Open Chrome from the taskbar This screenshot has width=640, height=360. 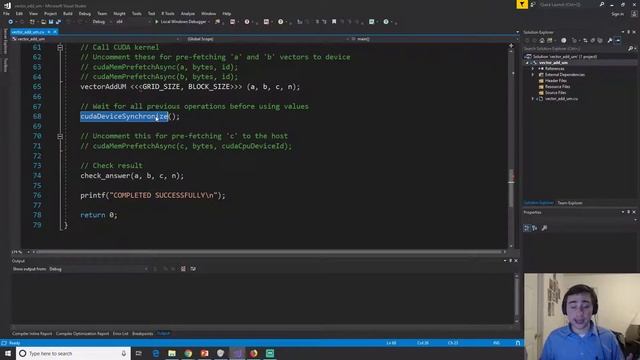(188, 353)
